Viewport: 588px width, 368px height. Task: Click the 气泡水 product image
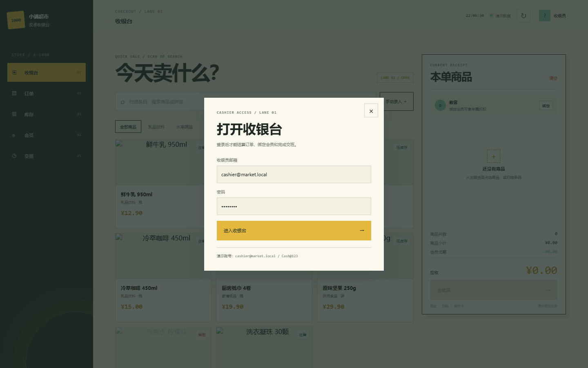[x=163, y=347]
